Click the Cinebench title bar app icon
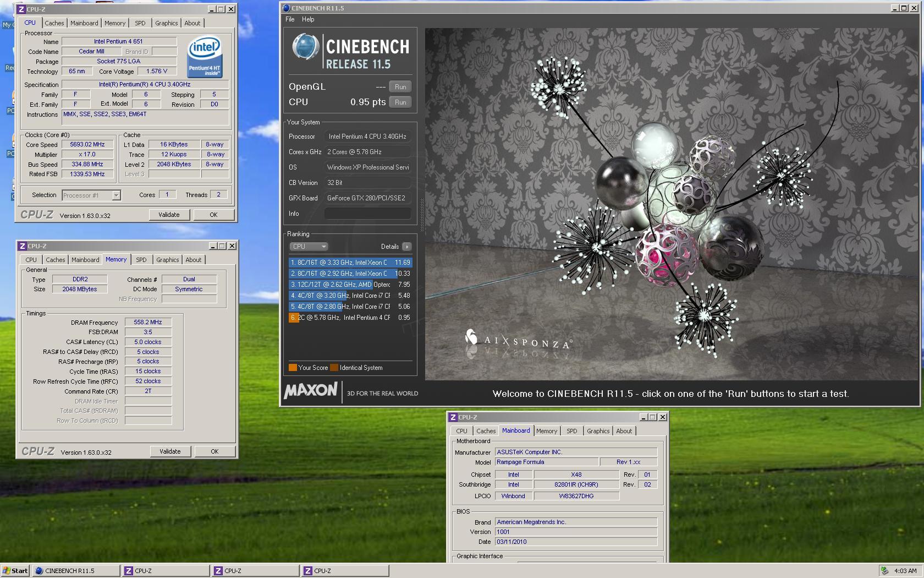 click(285, 8)
